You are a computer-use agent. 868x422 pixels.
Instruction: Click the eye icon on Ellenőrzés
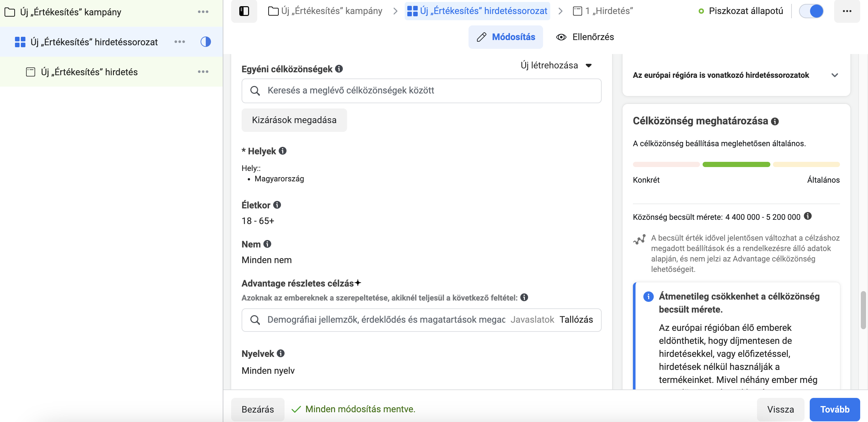[561, 37]
